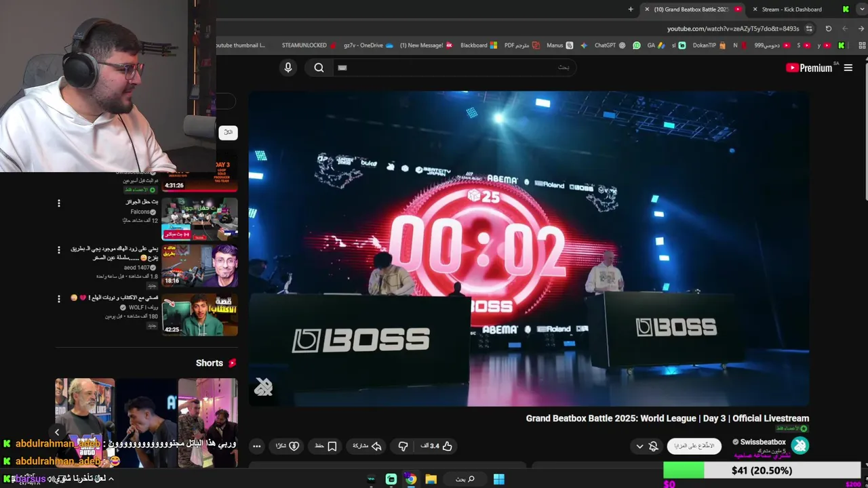The width and height of the screenshot is (868, 488).
Task: Open options menu for Falcons video
Action: (59, 203)
